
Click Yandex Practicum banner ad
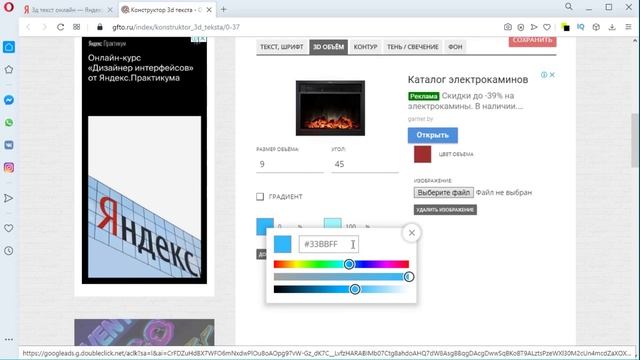(144, 160)
